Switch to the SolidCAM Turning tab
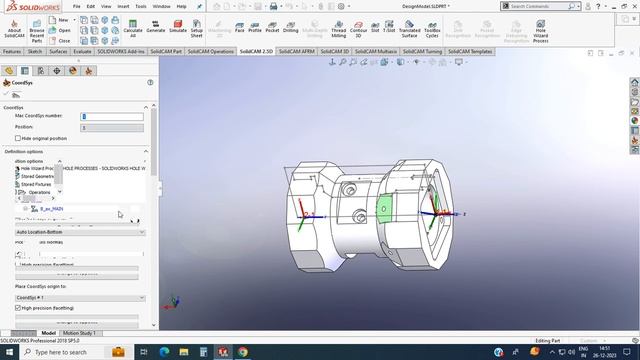 pos(422,51)
